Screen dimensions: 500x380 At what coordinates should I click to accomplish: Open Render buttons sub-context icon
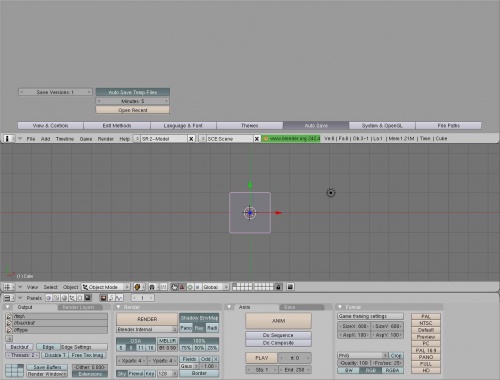tap(103, 298)
